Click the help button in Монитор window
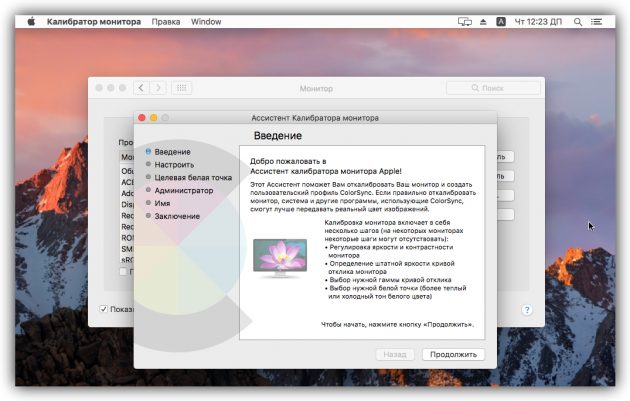 (527, 310)
